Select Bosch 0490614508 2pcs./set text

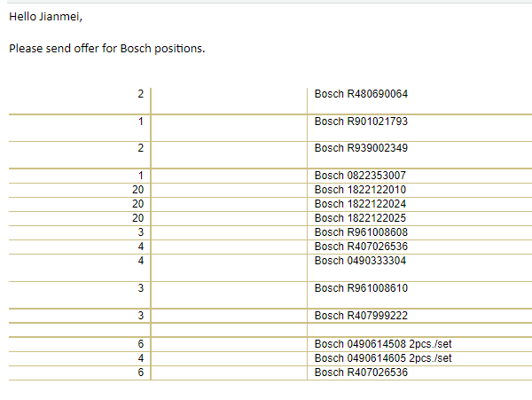383,344
